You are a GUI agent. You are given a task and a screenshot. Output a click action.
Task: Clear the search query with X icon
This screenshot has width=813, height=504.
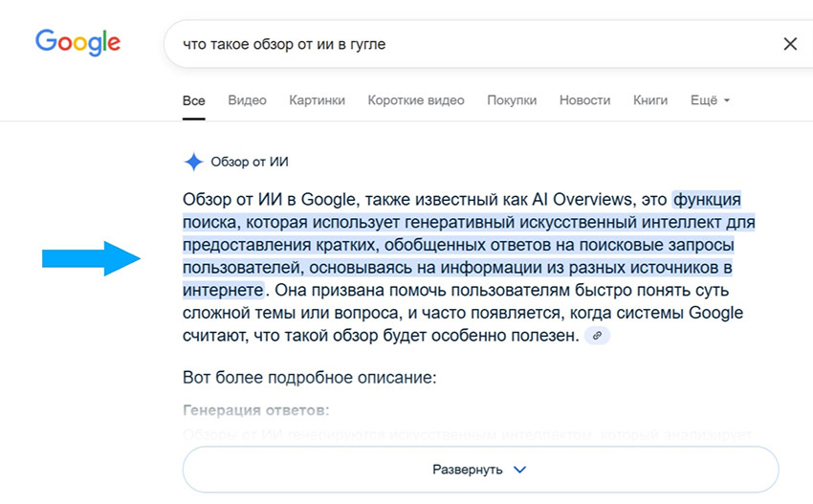click(790, 44)
